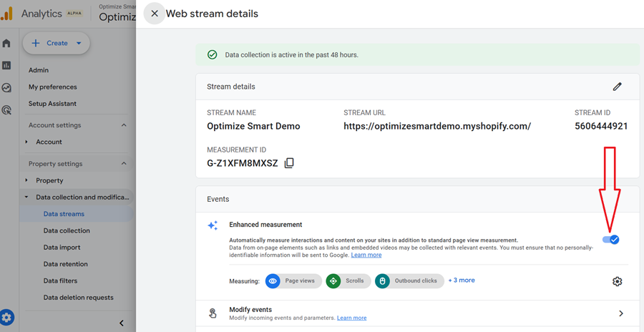Click the stream URL text
Screen dimensions: 644x332
[437, 127]
